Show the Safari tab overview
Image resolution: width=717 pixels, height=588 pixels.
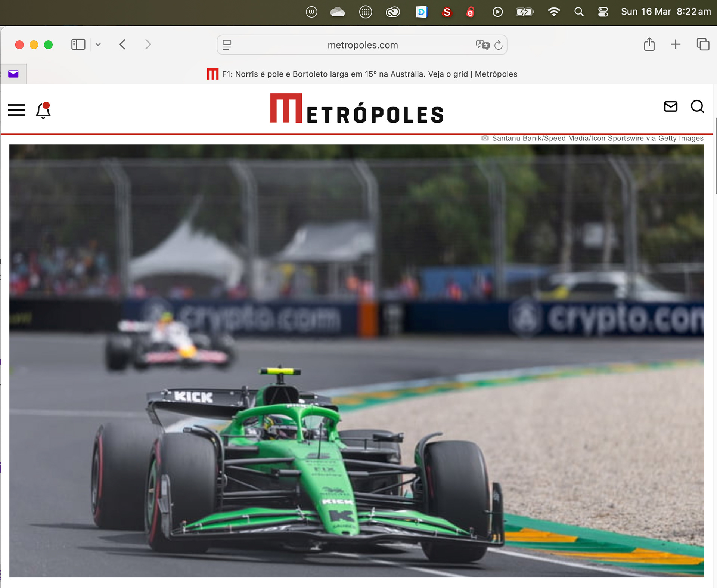tap(702, 44)
